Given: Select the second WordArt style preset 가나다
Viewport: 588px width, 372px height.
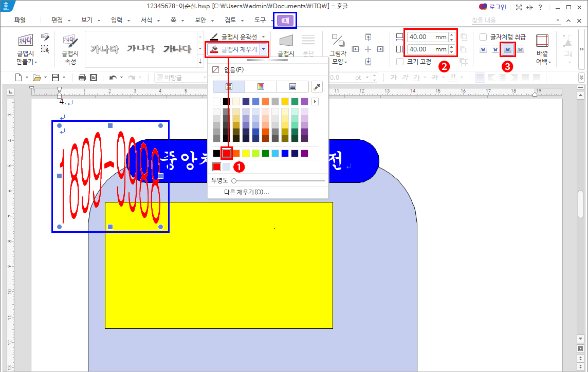Looking at the screenshot, I should [x=141, y=49].
